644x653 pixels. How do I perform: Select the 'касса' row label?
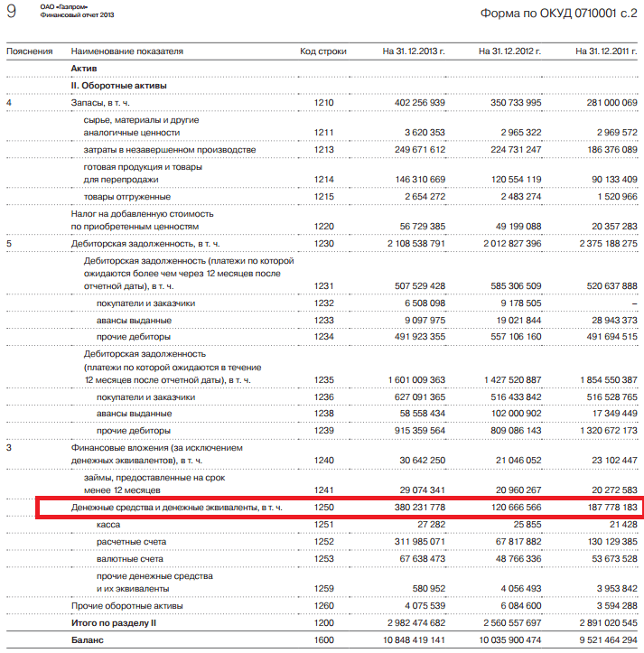(110, 525)
